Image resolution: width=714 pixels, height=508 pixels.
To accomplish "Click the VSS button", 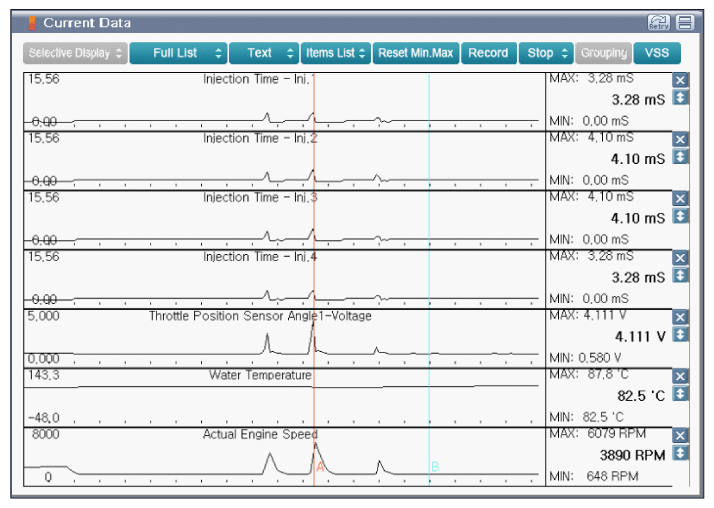I will (657, 53).
